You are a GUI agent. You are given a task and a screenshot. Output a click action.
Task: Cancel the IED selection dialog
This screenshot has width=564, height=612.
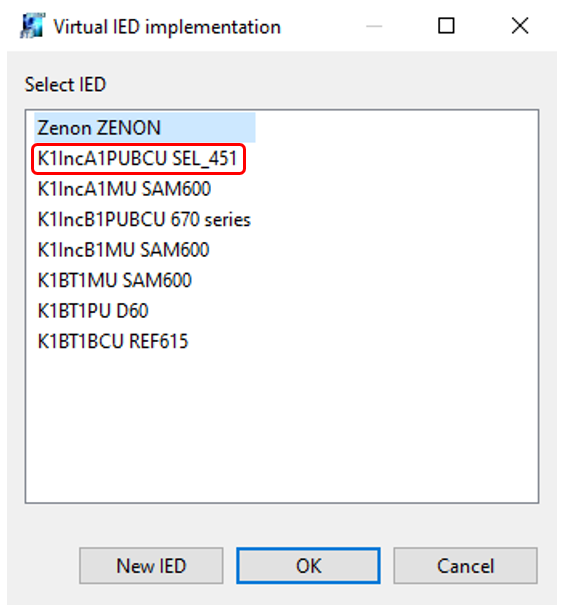(466, 566)
